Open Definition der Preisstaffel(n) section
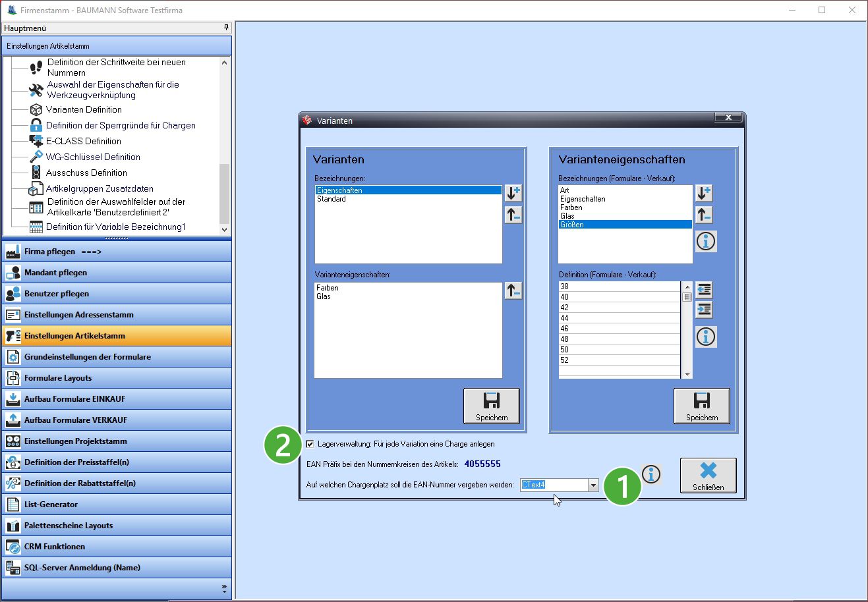 point(117,462)
